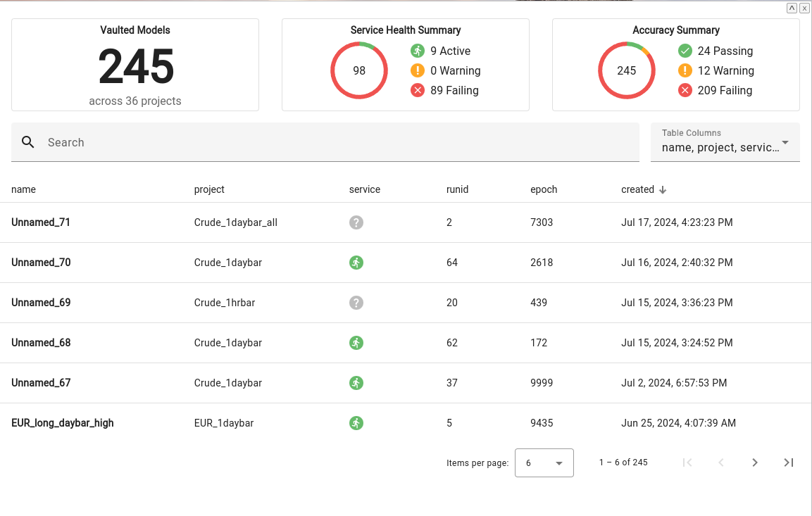Focus the Search input field
Image resolution: width=812 pixels, height=516 pixels.
pyautogui.click(x=338, y=142)
